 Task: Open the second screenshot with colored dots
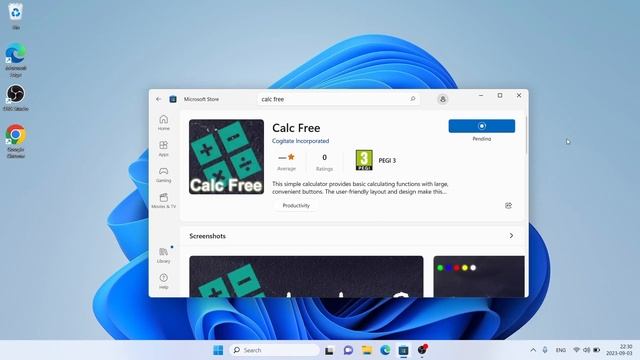point(479,276)
